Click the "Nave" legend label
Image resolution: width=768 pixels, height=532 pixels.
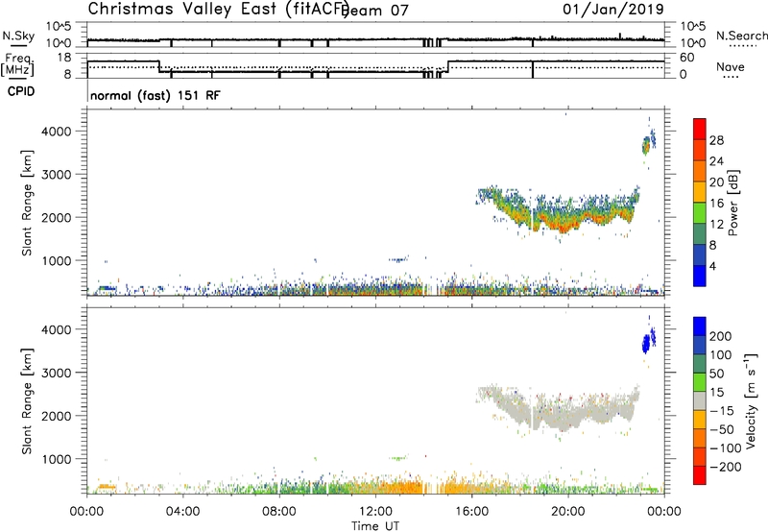pos(731,67)
